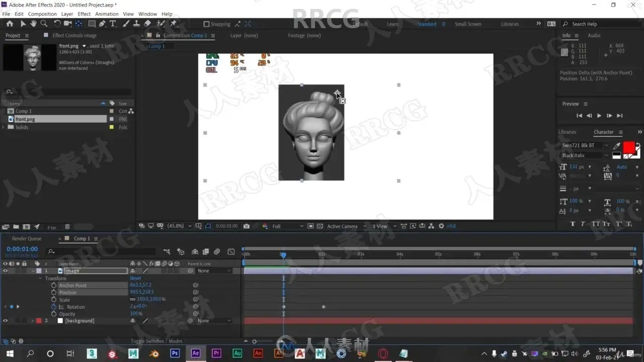Select the Zoom magnifier tool

(44, 24)
